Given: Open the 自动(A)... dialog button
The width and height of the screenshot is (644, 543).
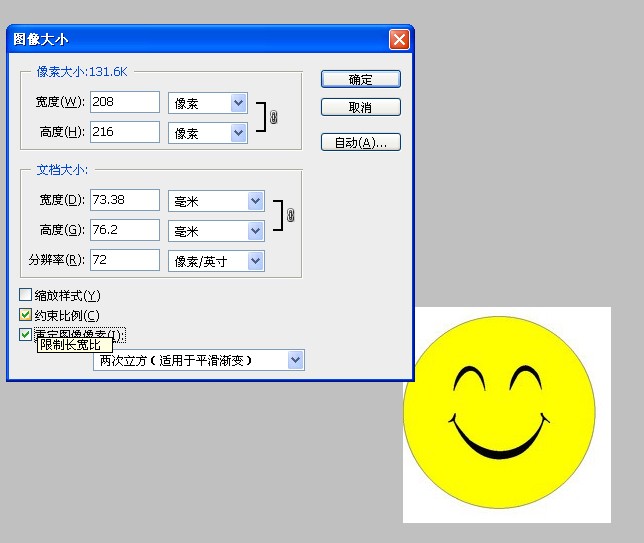Looking at the screenshot, I should click(x=361, y=142).
